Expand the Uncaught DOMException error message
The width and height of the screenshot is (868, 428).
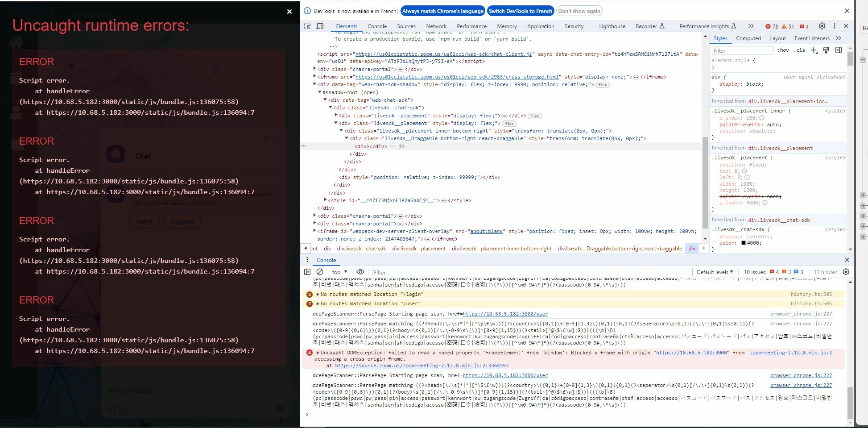pyautogui.click(x=318, y=353)
